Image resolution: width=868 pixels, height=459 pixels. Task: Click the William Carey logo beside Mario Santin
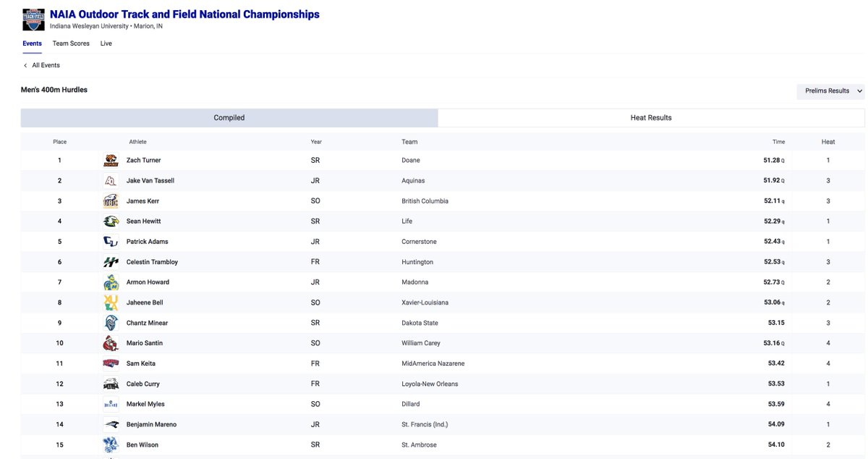pos(111,343)
